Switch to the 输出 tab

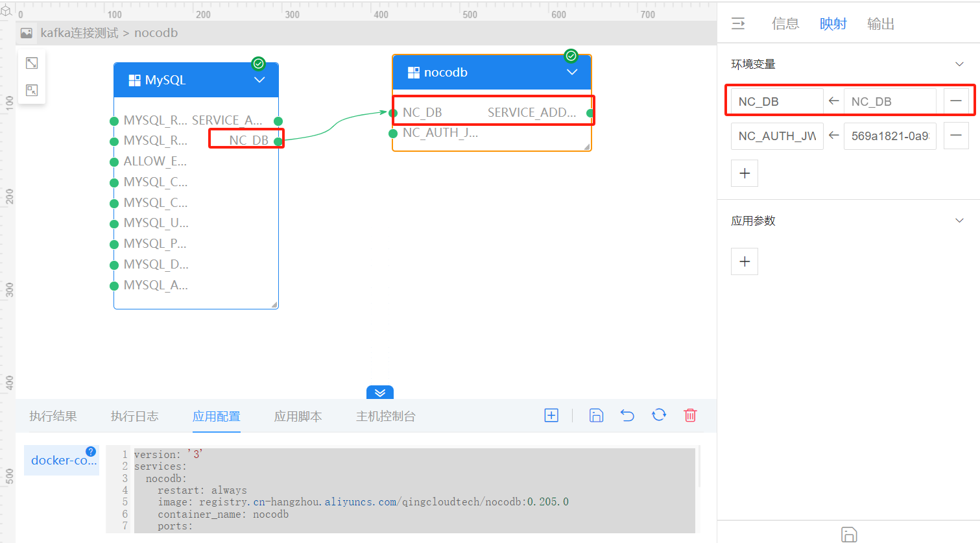click(x=881, y=24)
